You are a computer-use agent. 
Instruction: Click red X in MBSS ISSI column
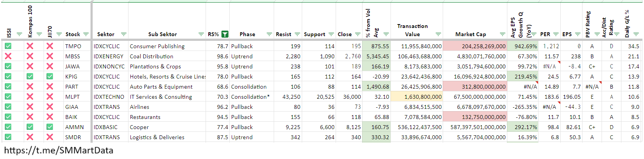8,56
